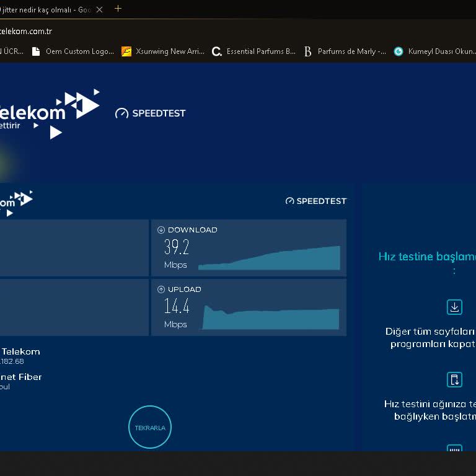The height and width of the screenshot is (476, 476).
Task: Click the download speed graph
Action: [x=269, y=258]
